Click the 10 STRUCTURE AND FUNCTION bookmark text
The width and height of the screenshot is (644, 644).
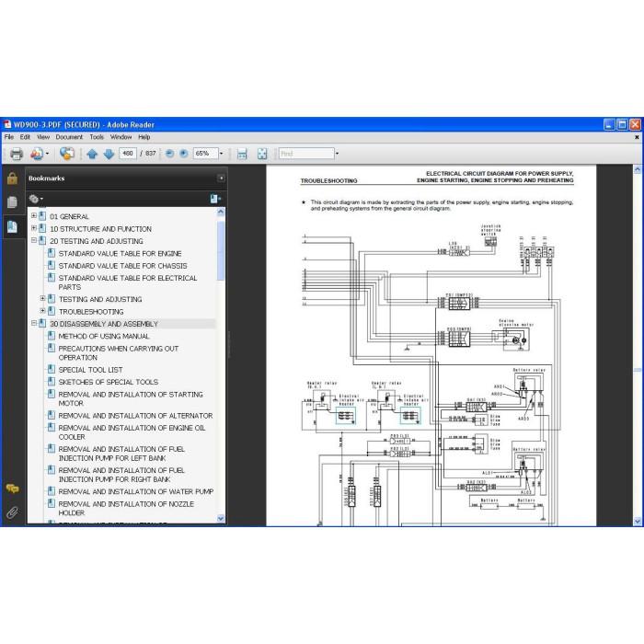tap(100, 229)
